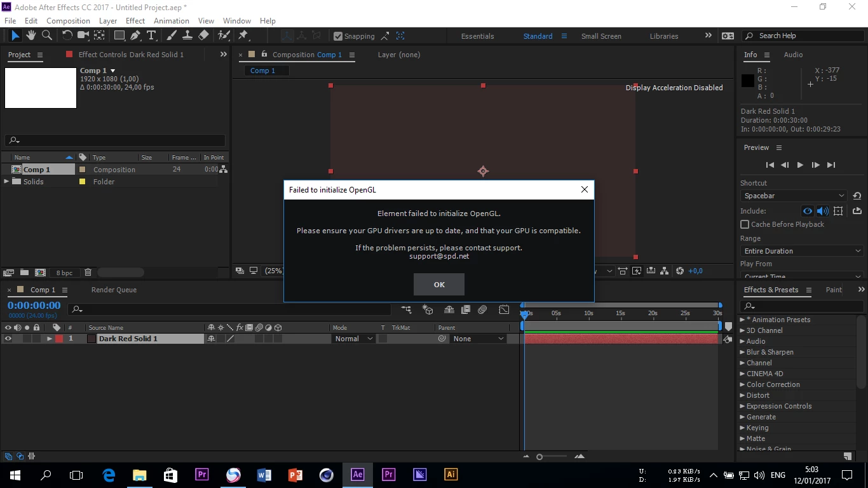
Task: Click the Interpret Footage icon in Project panel
Action: click(x=8, y=273)
